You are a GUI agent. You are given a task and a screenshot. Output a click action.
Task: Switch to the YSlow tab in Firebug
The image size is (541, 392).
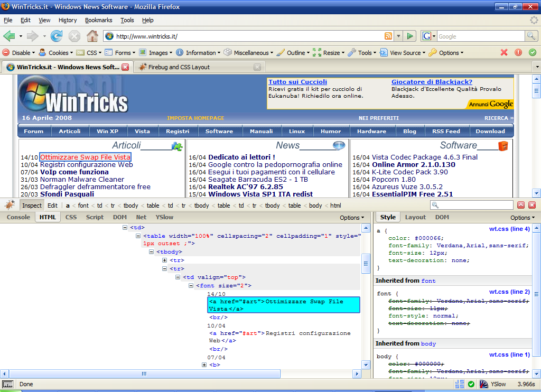pos(164,217)
